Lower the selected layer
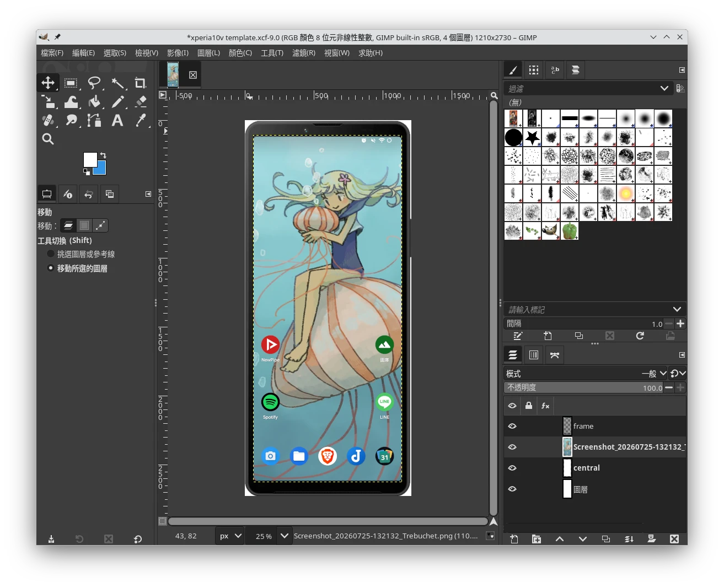The height and width of the screenshot is (588, 724). [x=583, y=539]
